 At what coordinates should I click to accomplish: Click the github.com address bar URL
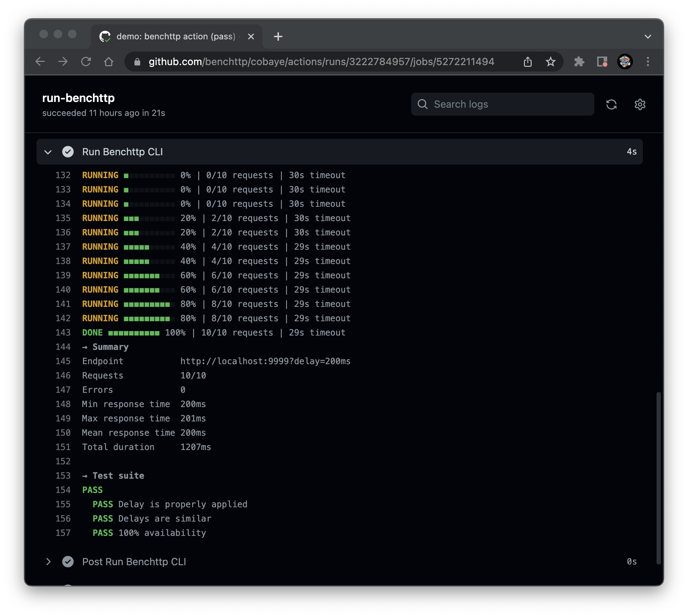pyautogui.click(x=321, y=62)
